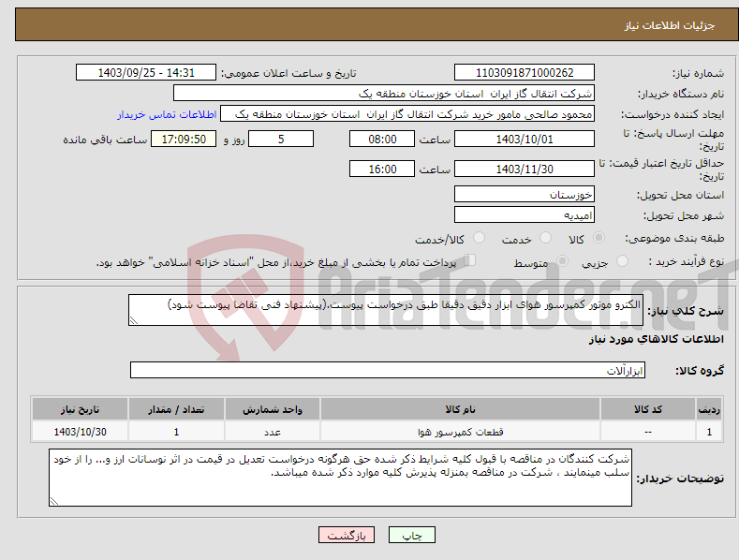Click the واحد شمارش column header
The height and width of the screenshot is (560, 739).
click(x=273, y=409)
